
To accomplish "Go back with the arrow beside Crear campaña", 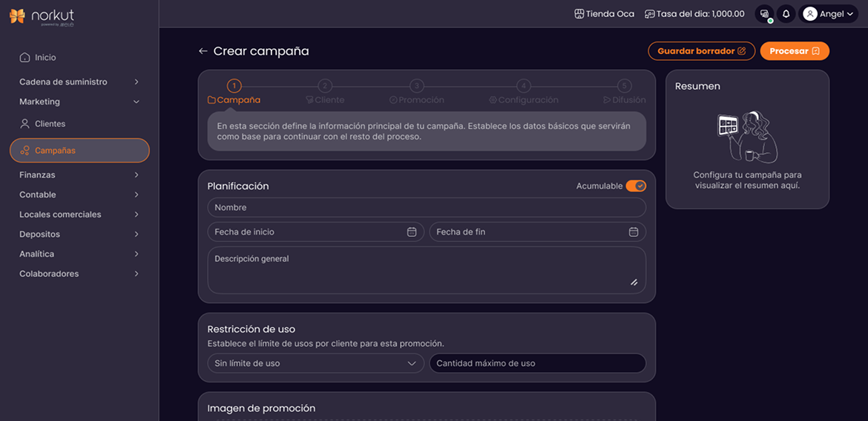I will point(203,51).
